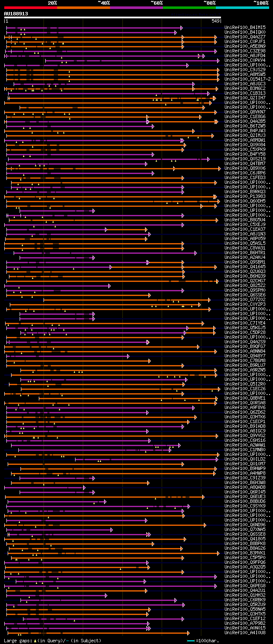Viewport: 273px width, 644px height.
Task: Open hit UniRef100_B3MVK1
Action: (245, 553)
